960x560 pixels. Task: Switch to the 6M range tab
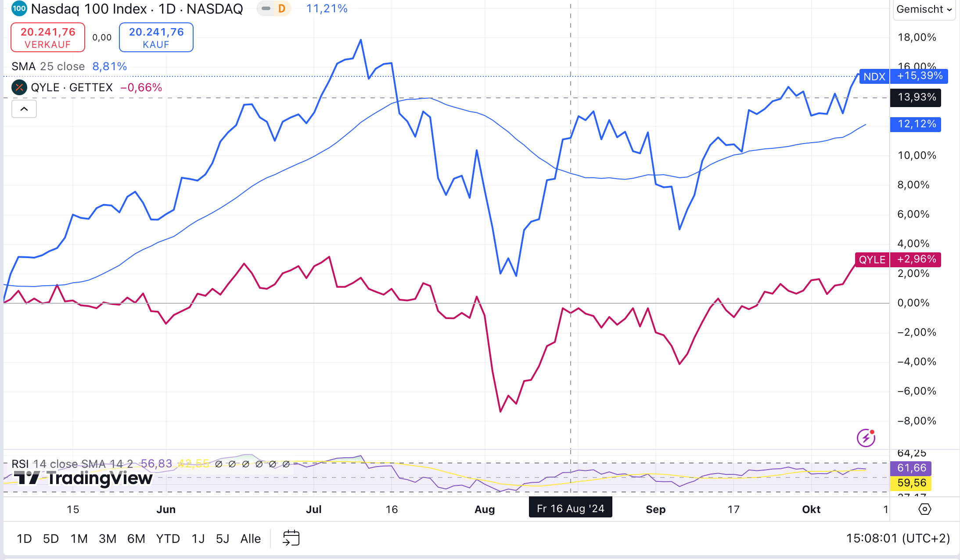pyautogui.click(x=136, y=538)
